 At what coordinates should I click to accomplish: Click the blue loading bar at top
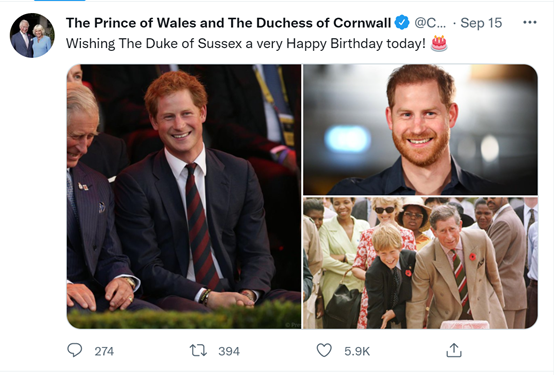click(x=60, y=1)
